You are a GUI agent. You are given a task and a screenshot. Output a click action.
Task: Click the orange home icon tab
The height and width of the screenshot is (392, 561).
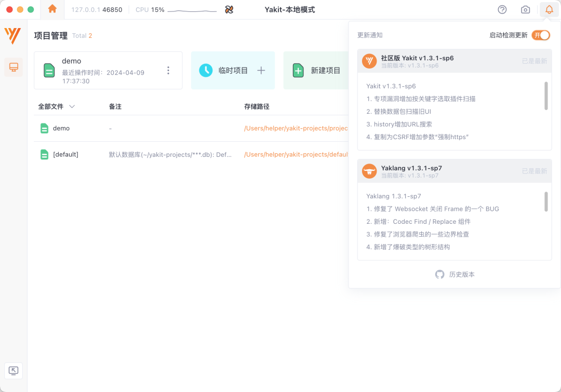coord(52,9)
